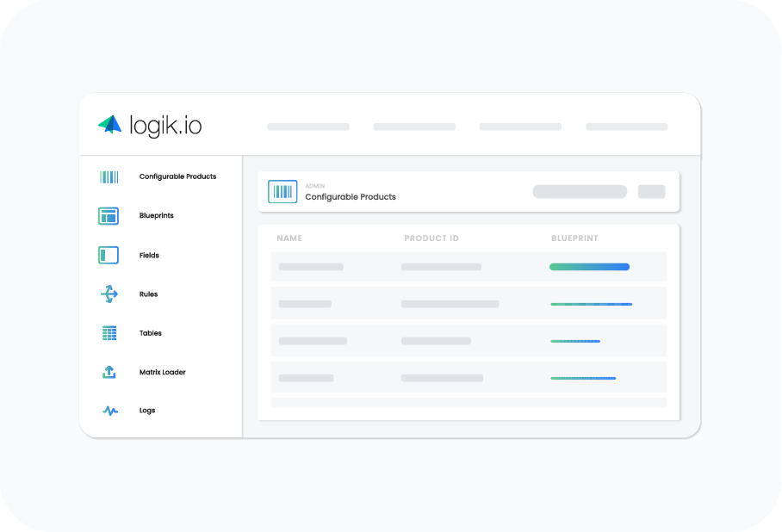Click the small action button beside the search field
Viewport: 782px width, 532px height.
click(651, 191)
